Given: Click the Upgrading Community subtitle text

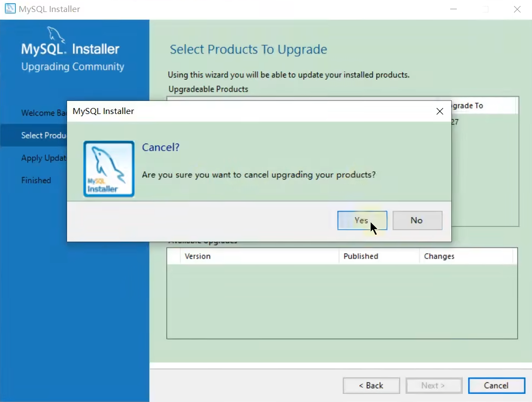Looking at the screenshot, I should 72,67.
